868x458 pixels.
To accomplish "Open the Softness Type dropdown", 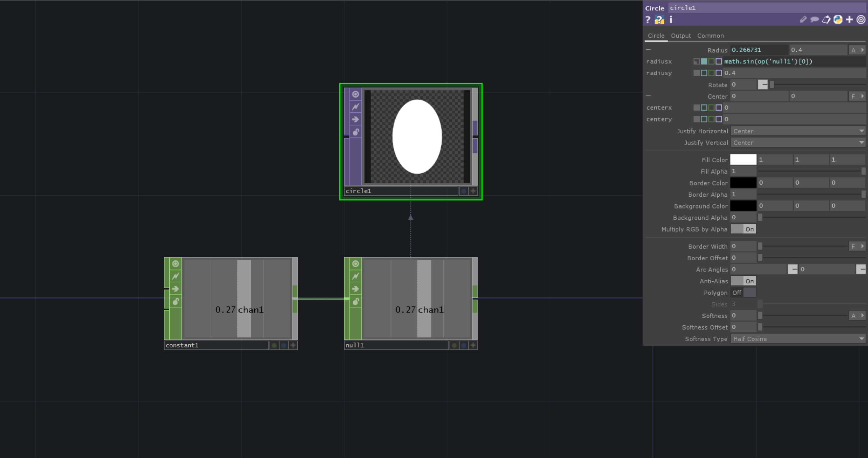I will 798,339.
